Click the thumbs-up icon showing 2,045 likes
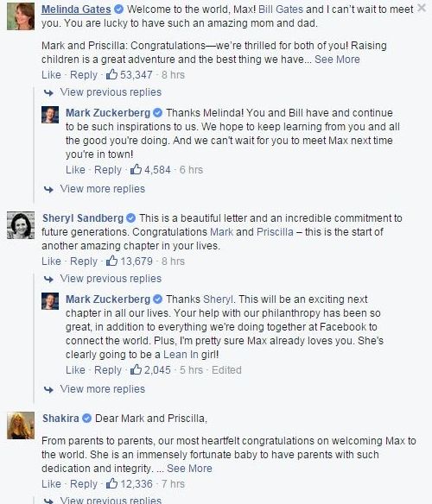This screenshot has height=504, width=432. click(x=136, y=369)
